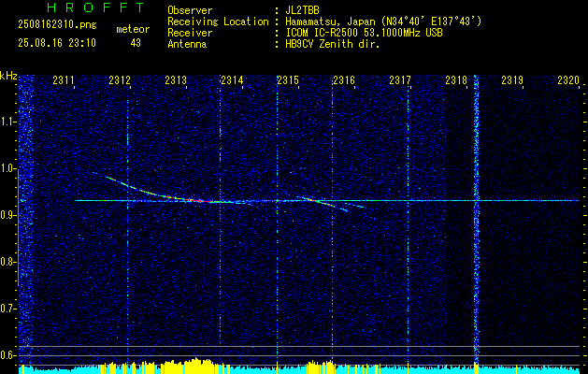
Task: Click the Observer label
Action: pos(190,10)
